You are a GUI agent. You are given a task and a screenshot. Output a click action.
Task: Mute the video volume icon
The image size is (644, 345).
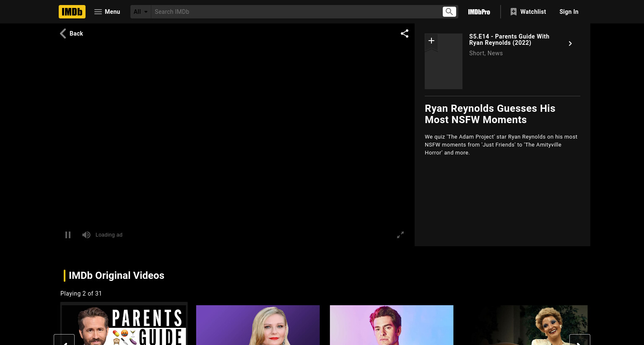point(86,235)
